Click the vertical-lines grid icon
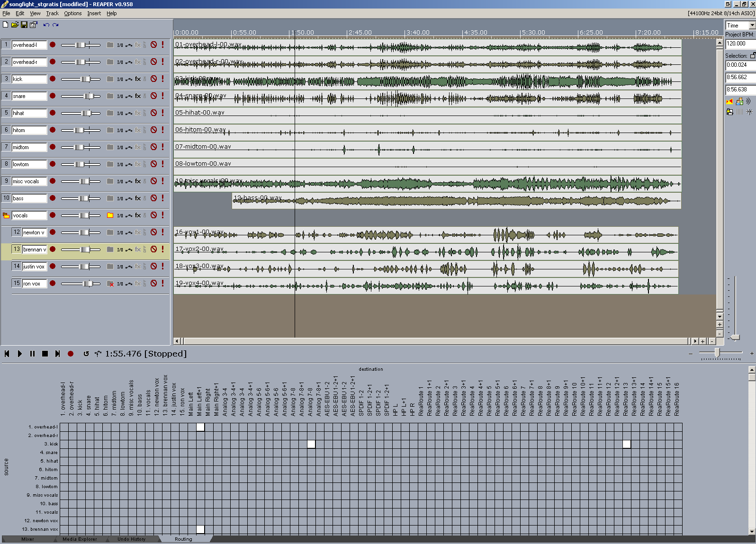 (x=739, y=112)
